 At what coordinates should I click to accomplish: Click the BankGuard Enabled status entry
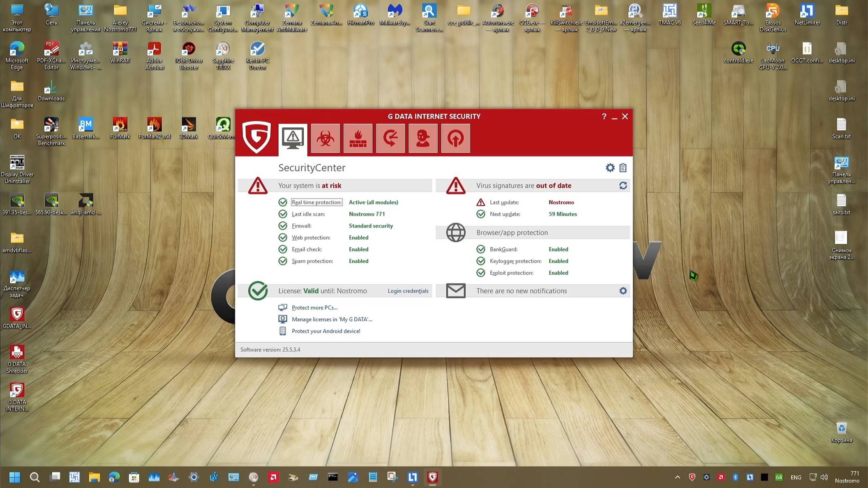558,249
